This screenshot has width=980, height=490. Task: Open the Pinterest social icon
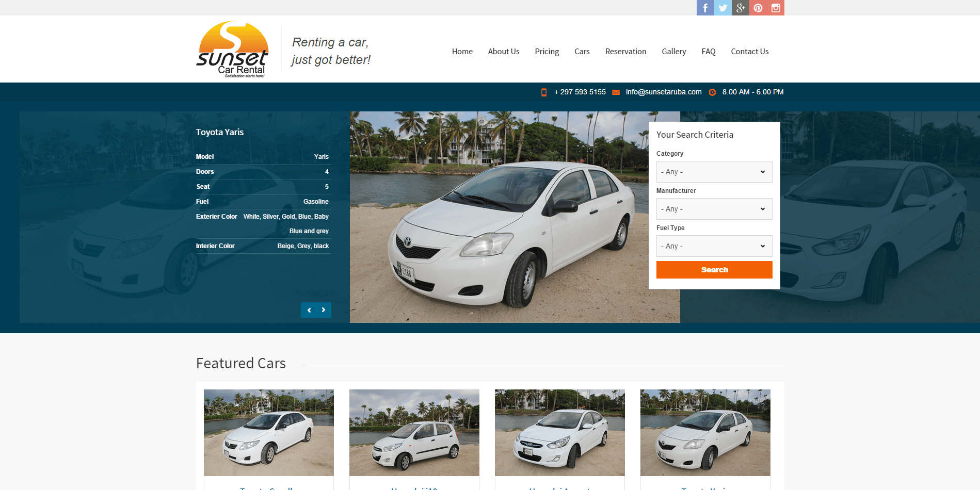[x=757, y=8]
